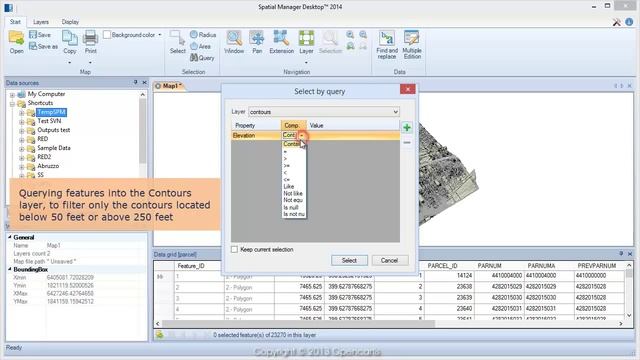640x360 pixels.
Task: Click the zoom out magnifier icon
Action: pyautogui.click(x=363, y=35)
